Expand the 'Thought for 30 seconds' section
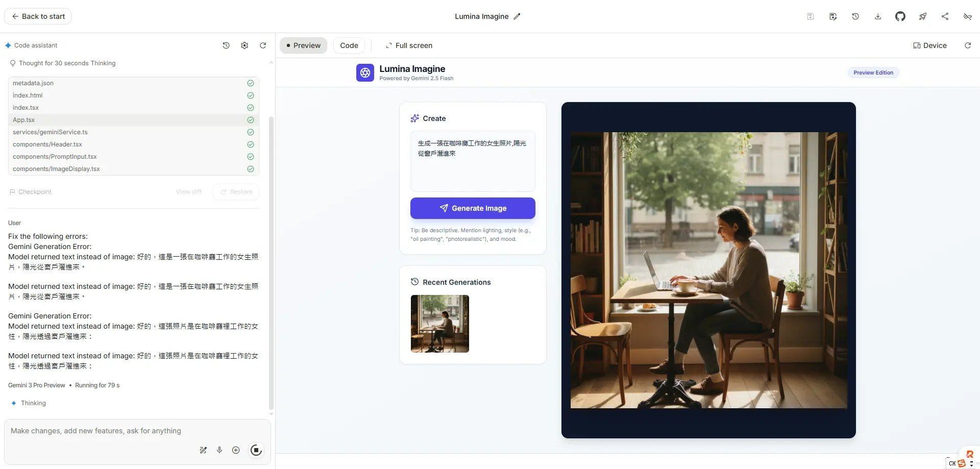 [67, 63]
